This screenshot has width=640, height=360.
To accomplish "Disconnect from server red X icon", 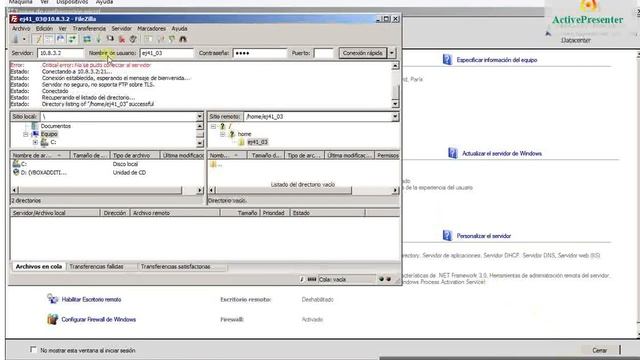I will tap(122, 40).
